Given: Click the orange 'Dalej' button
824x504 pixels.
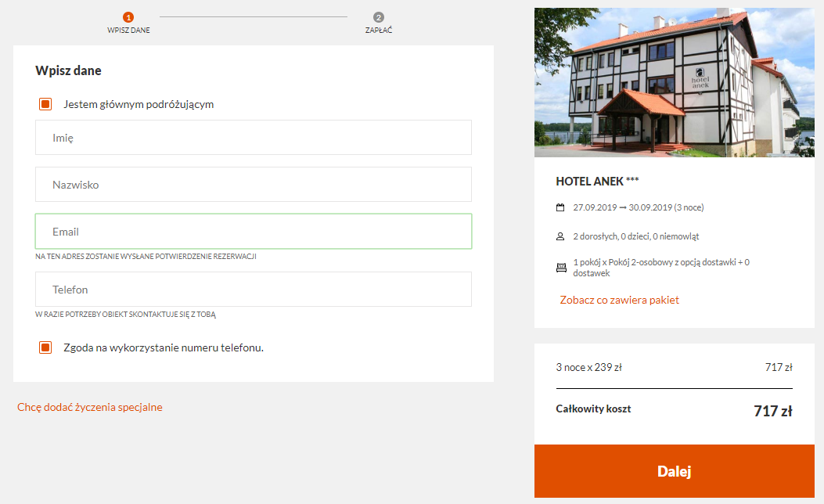Looking at the screenshot, I should (675, 471).
